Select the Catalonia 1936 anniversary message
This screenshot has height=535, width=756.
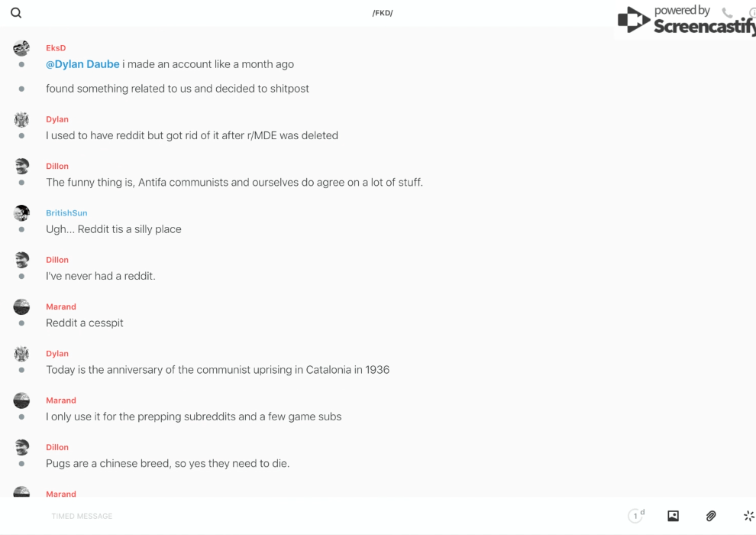click(x=218, y=370)
